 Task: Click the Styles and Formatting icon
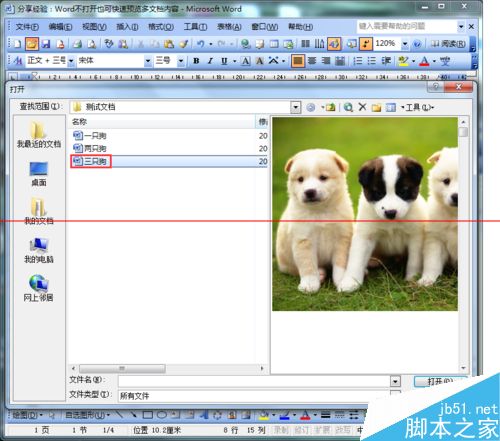tap(18, 61)
